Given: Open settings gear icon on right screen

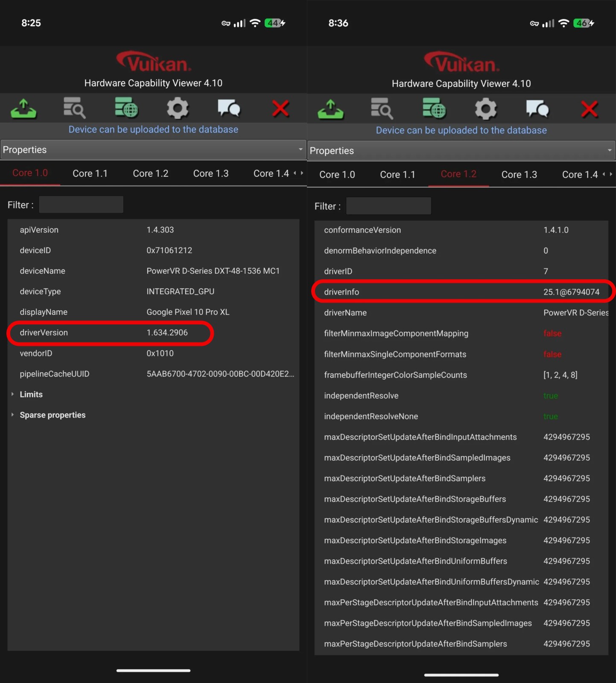Looking at the screenshot, I should (x=486, y=109).
